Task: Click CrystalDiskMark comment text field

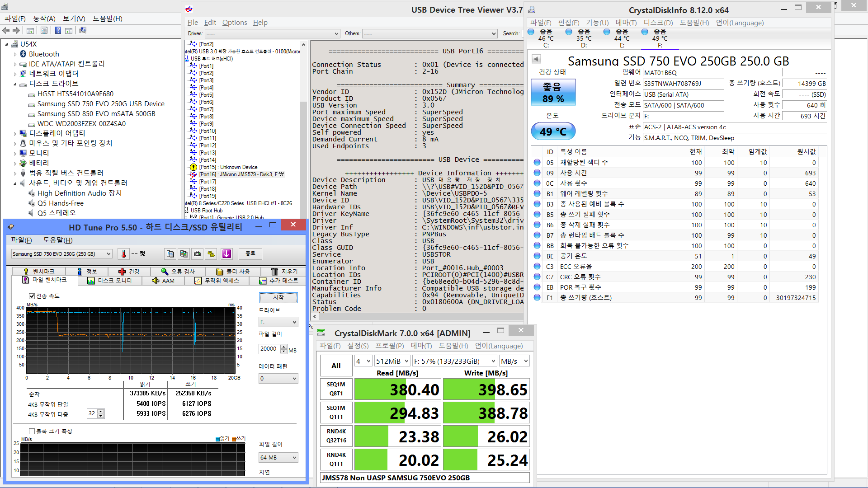Action: point(425,478)
